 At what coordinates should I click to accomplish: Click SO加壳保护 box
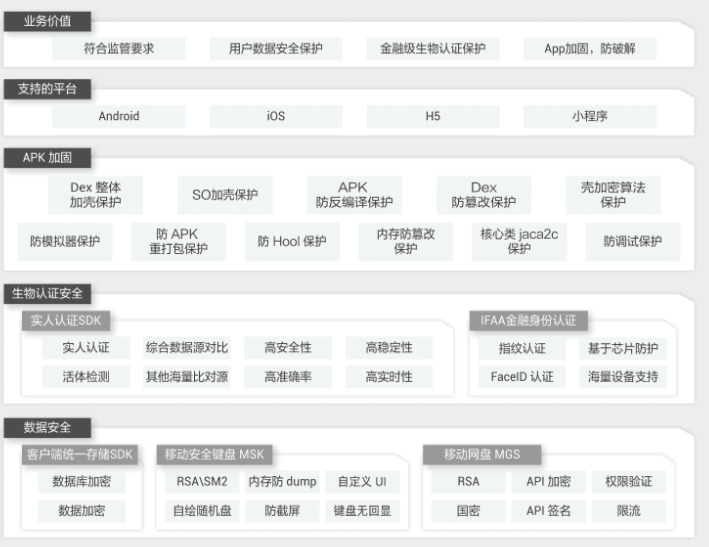(x=225, y=195)
